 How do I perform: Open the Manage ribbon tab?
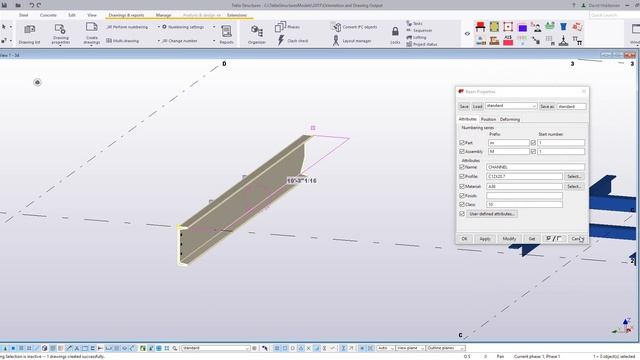point(163,15)
